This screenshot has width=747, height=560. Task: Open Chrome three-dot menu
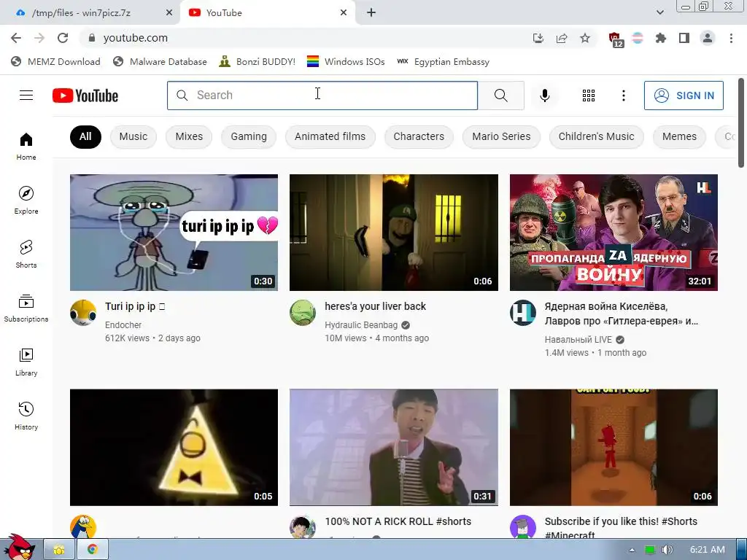731,38
